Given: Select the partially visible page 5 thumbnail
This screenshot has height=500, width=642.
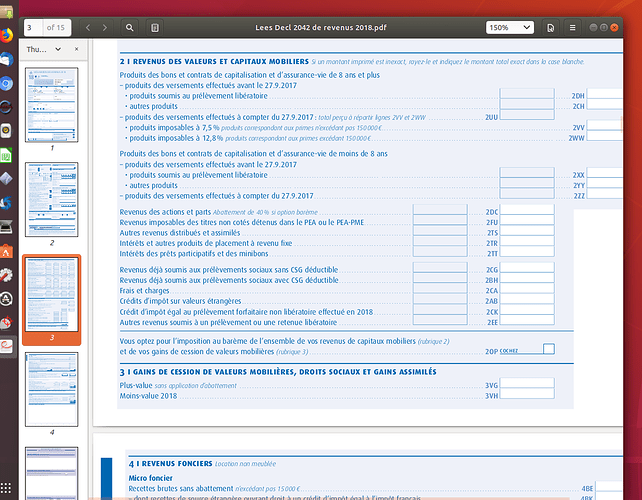Looking at the screenshot, I should pos(52,473).
